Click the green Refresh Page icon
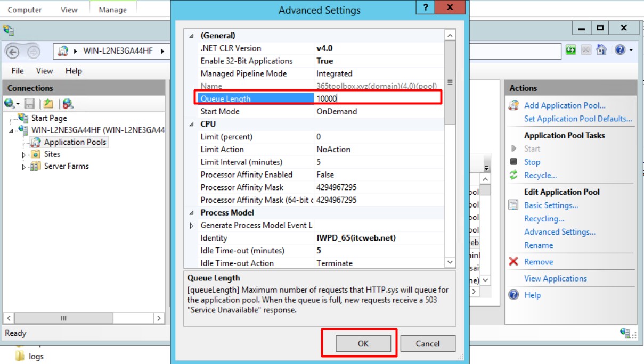The width and height of the screenshot is (644, 364). click(571, 50)
